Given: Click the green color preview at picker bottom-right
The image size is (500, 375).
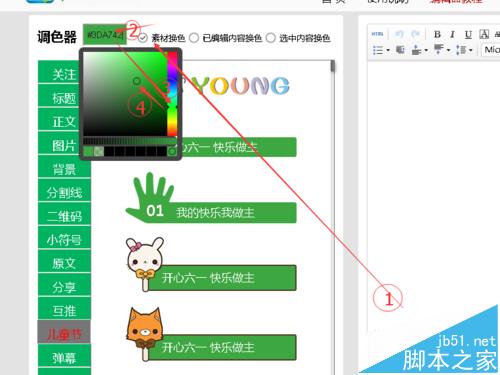Looking at the screenshot, I should (x=172, y=152).
